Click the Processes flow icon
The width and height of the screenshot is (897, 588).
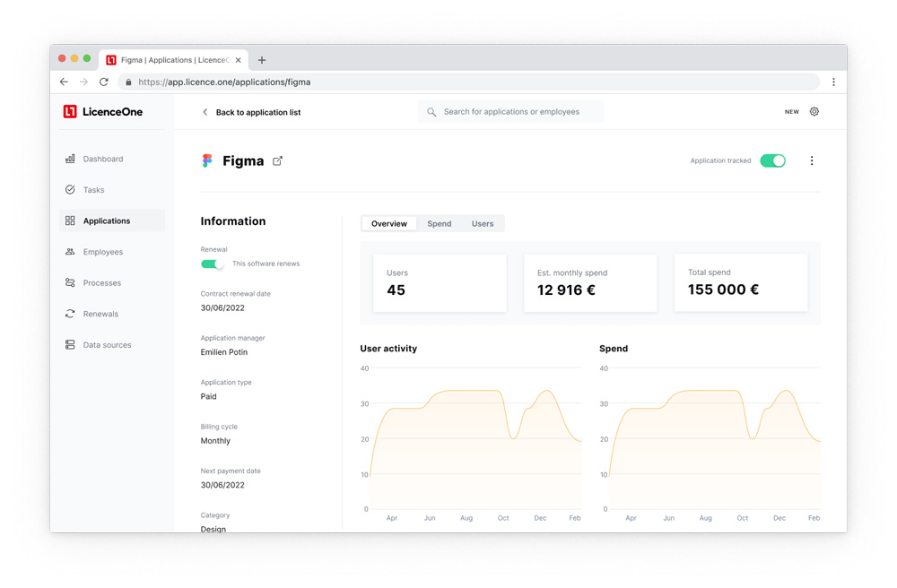click(x=70, y=283)
